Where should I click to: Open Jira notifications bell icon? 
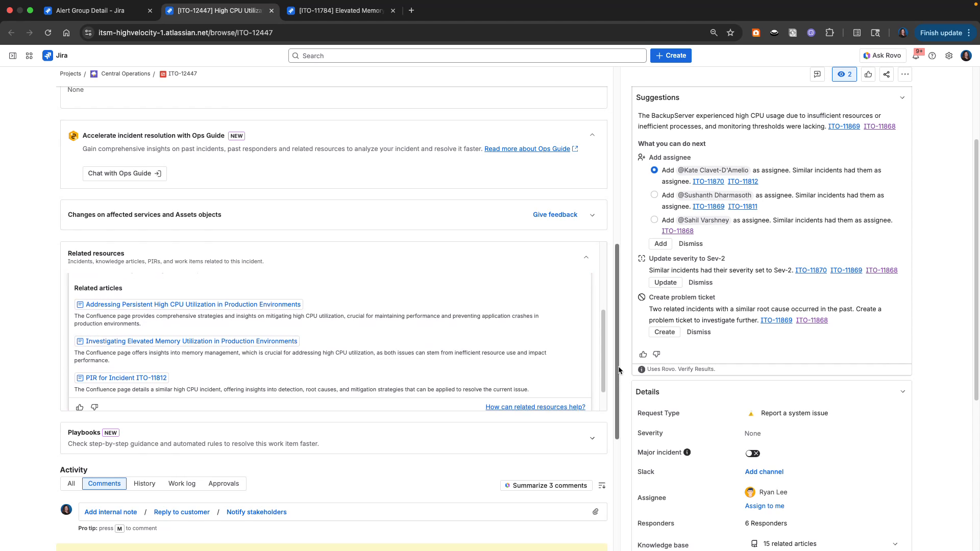coord(916,56)
